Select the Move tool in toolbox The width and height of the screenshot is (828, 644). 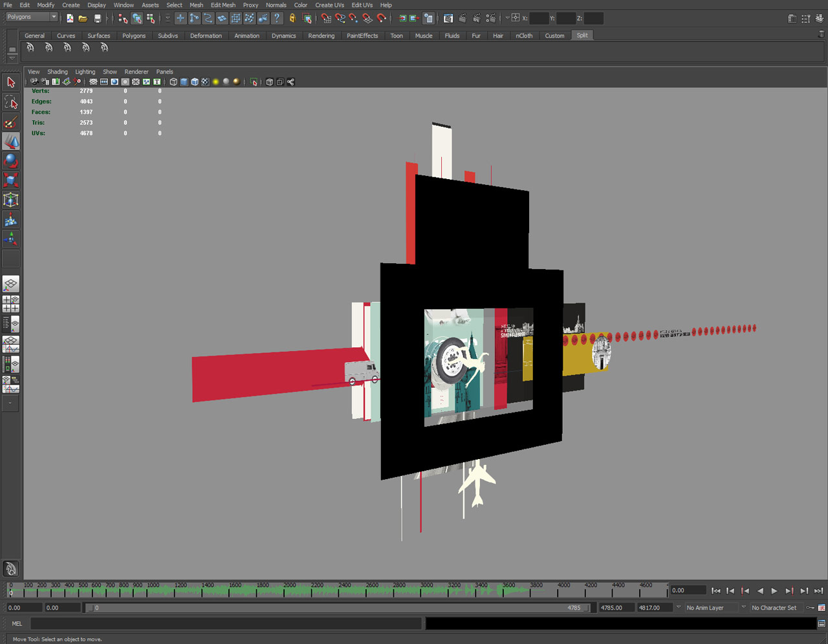pos(11,141)
